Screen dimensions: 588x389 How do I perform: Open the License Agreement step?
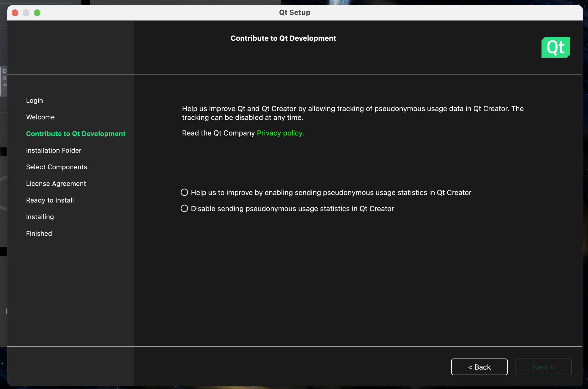tap(56, 183)
